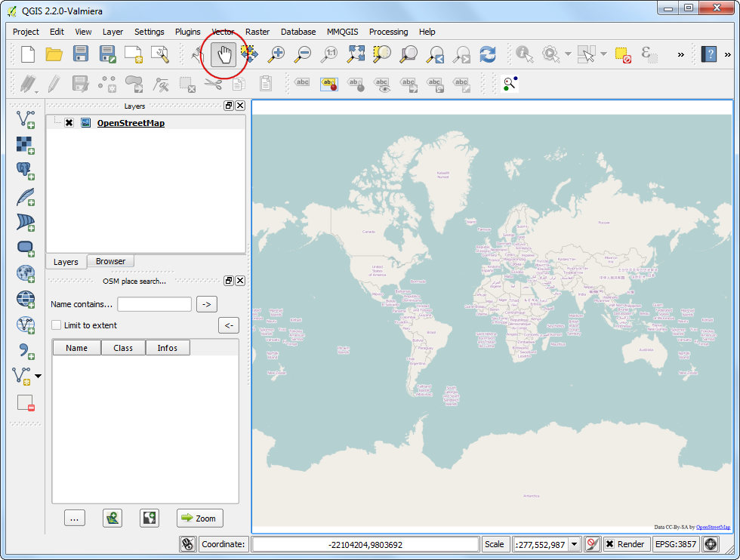Click the Name contains search field
This screenshot has width=740, height=560.
coord(154,304)
